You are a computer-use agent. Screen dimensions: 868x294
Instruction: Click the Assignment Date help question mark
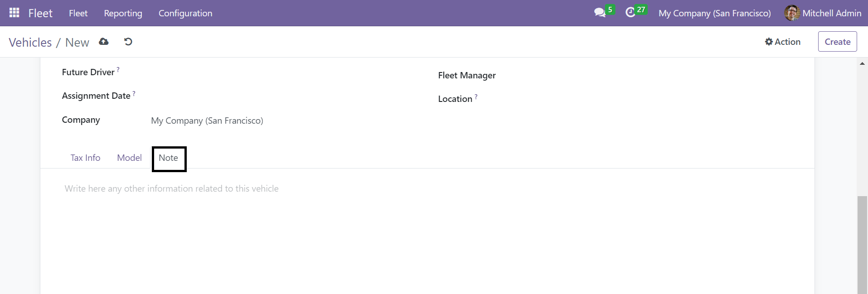134,93
